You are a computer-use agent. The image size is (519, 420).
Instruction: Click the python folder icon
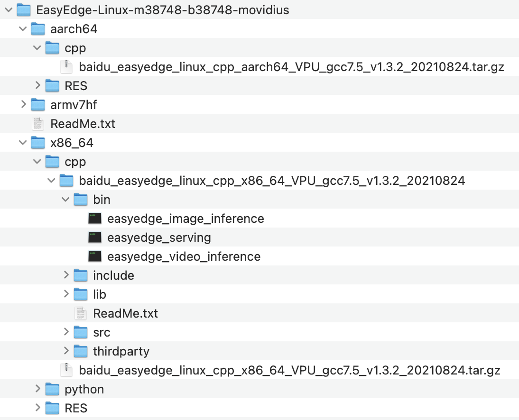pos(52,389)
